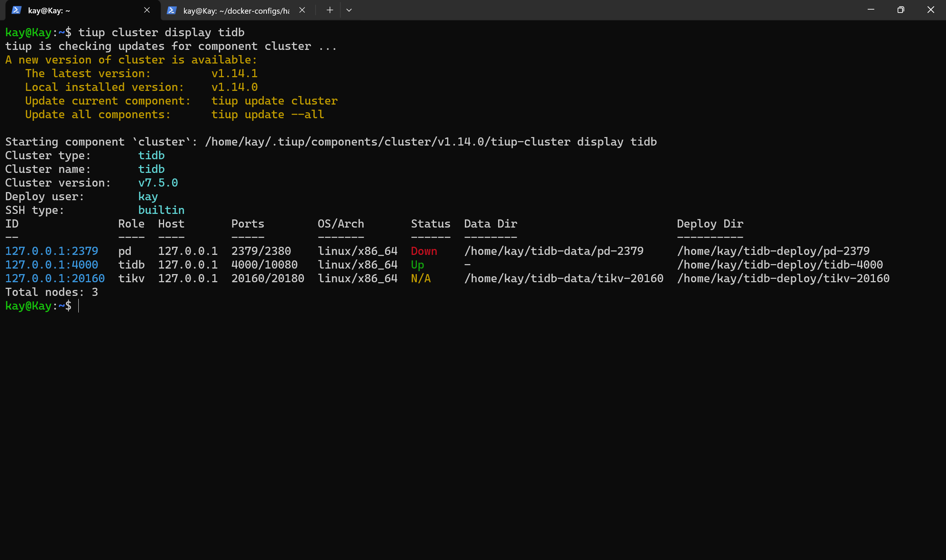Click the ports 20160/20180
Viewport: 946px width, 560px height.
268,278
